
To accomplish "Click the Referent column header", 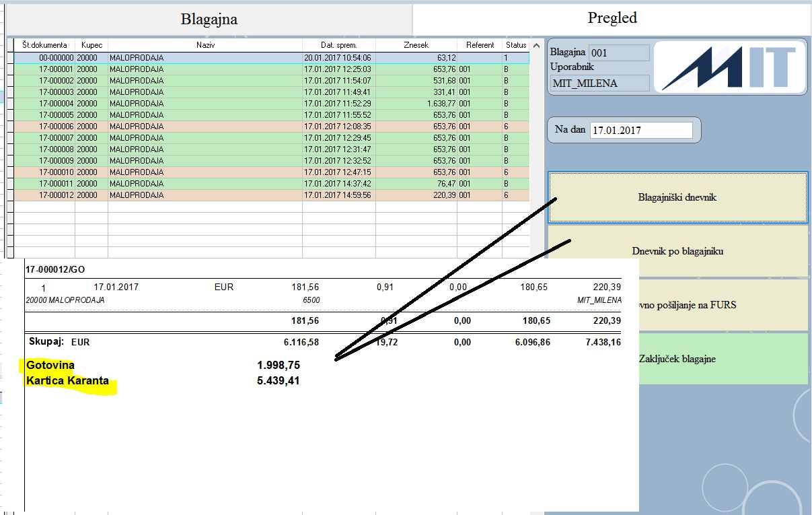I will pos(480,45).
